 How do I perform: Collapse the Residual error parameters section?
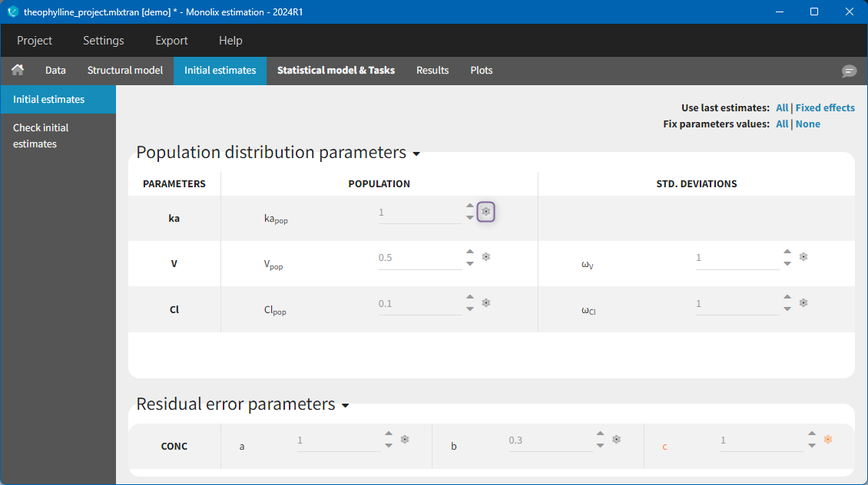pos(345,405)
